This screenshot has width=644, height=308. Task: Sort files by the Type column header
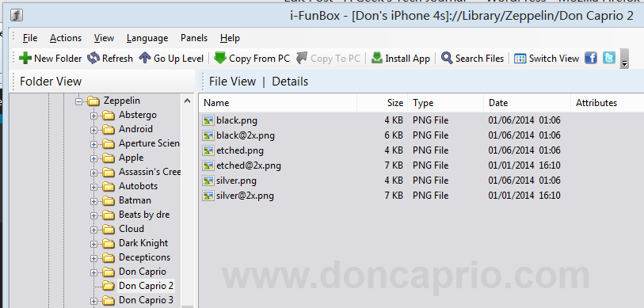pyautogui.click(x=446, y=103)
